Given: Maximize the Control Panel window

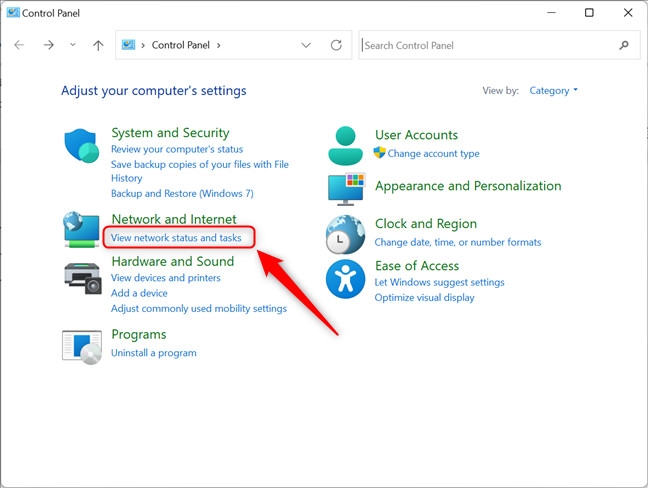Looking at the screenshot, I should point(589,12).
